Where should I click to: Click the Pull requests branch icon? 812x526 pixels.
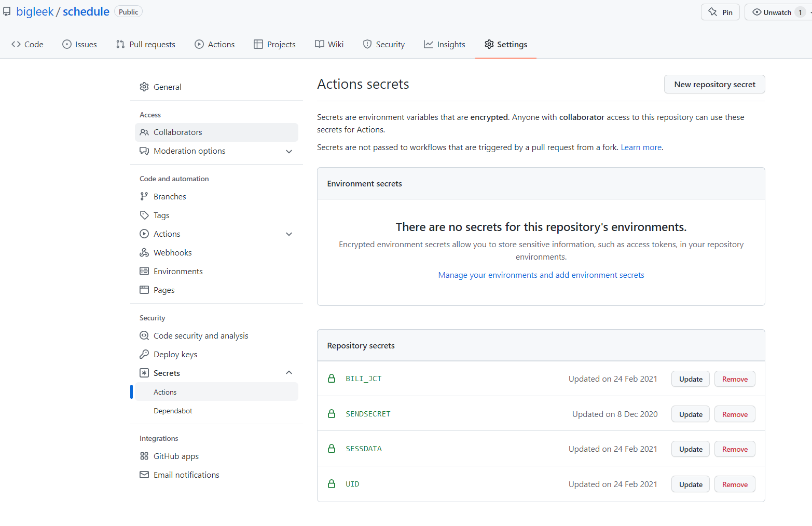(120, 44)
